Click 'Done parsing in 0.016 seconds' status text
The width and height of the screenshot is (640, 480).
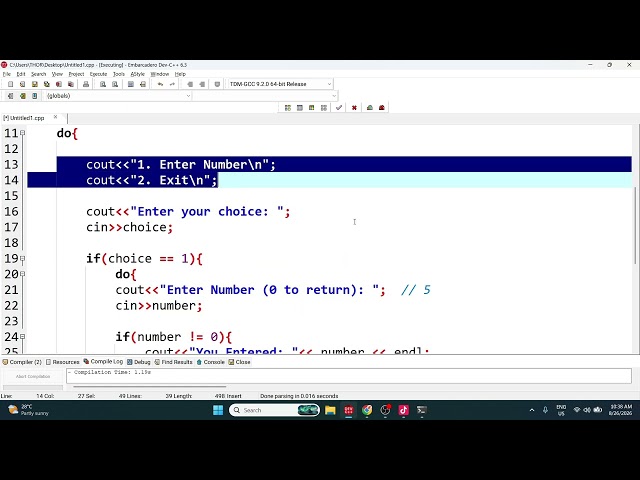point(299,396)
